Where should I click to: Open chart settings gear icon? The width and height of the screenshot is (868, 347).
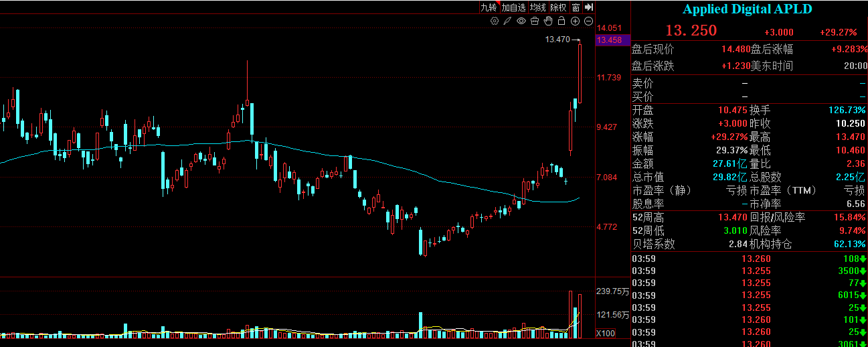495,21
